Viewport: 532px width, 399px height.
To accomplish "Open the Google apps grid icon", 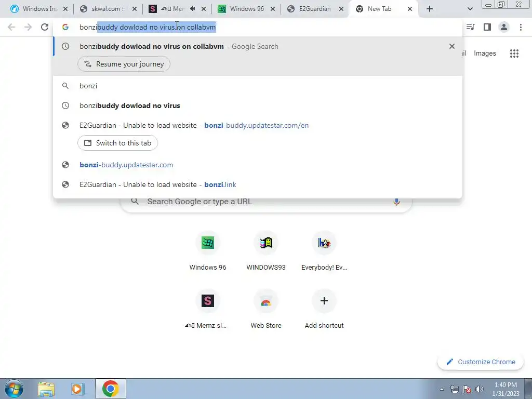I will point(514,54).
